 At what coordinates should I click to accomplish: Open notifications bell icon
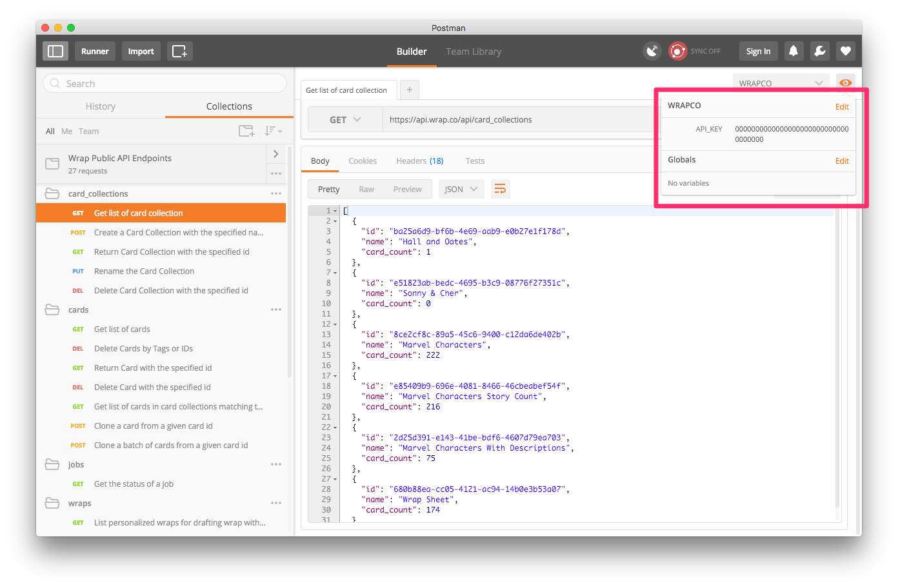point(793,51)
